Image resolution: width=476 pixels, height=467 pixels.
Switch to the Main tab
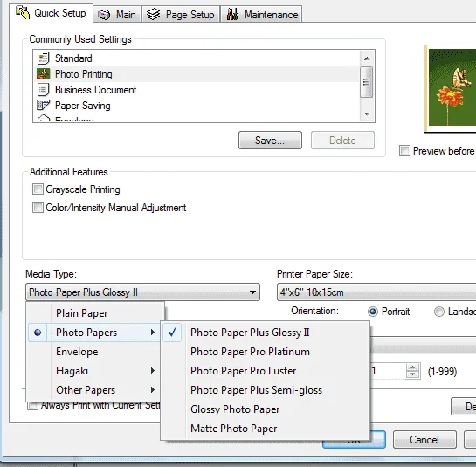pos(117,14)
